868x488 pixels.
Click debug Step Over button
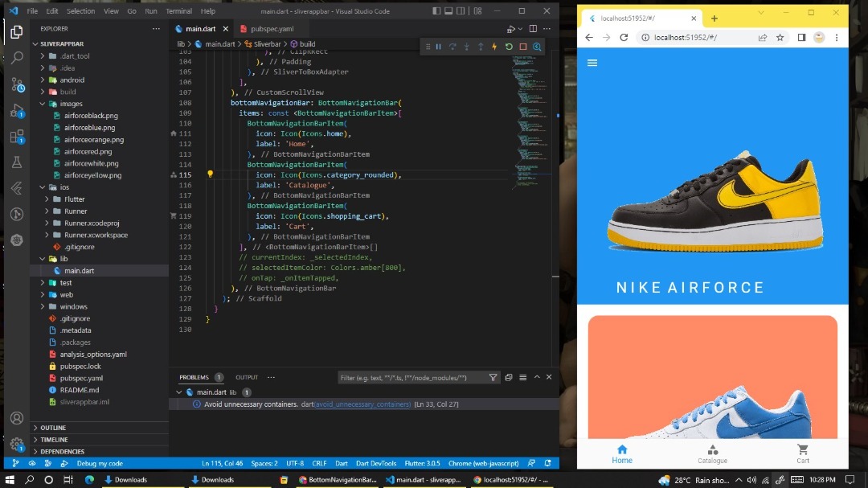coord(452,47)
